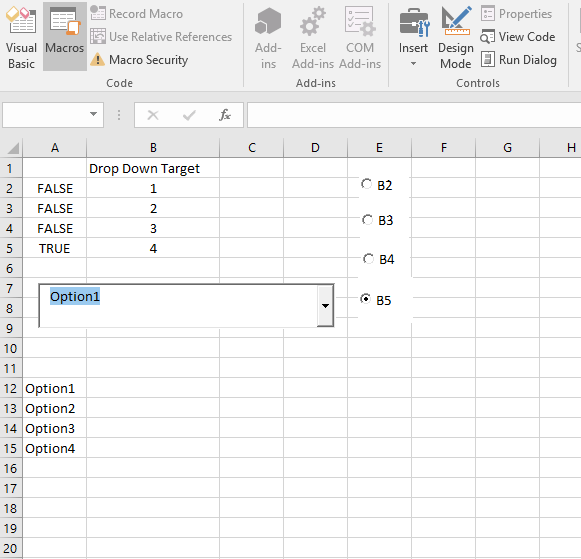581x559 pixels.
Task: Select row 16 header
Action: 10,469
